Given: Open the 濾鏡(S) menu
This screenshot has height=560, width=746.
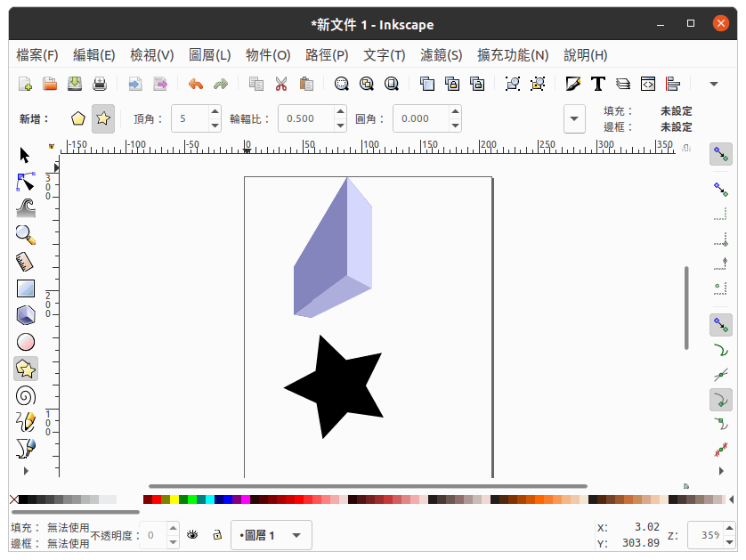Looking at the screenshot, I should (x=441, y=55).
